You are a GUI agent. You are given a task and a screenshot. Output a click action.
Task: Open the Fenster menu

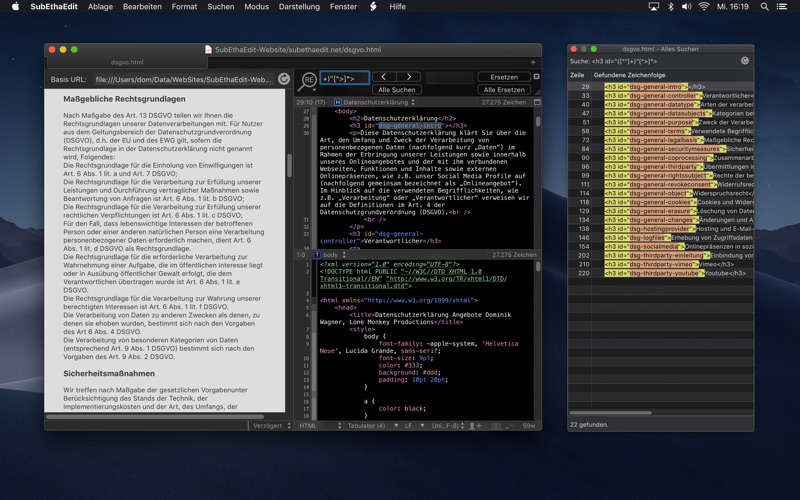(343, 7)
